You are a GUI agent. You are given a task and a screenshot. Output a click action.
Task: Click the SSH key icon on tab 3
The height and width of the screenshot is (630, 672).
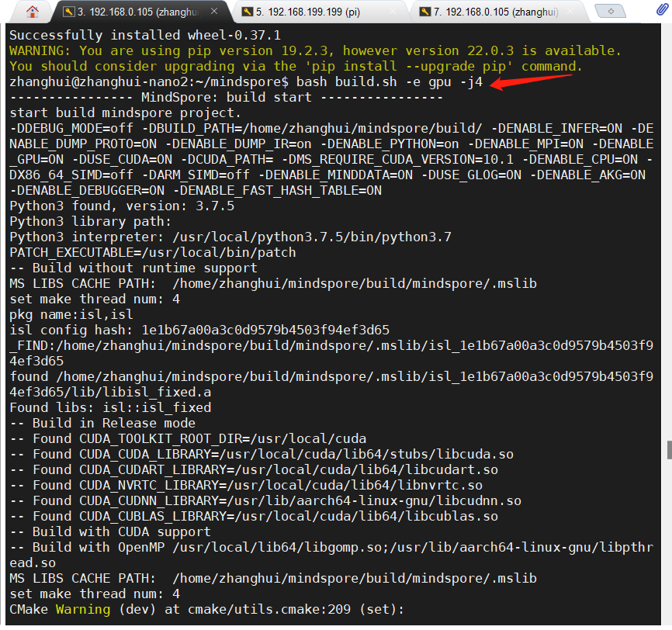(x=68, y=12)
